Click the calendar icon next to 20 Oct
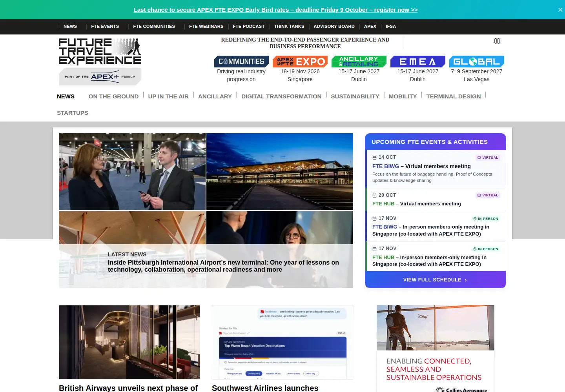Viewport: 565px width, 392px height. coord(374,195)
